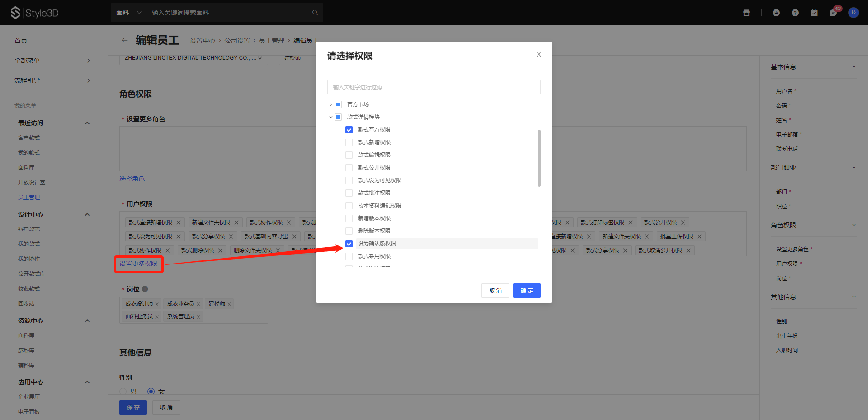Screen dimensions: 868x420
Task: Go back with the arrow beside 编辑员工
Action: point(124,40)
